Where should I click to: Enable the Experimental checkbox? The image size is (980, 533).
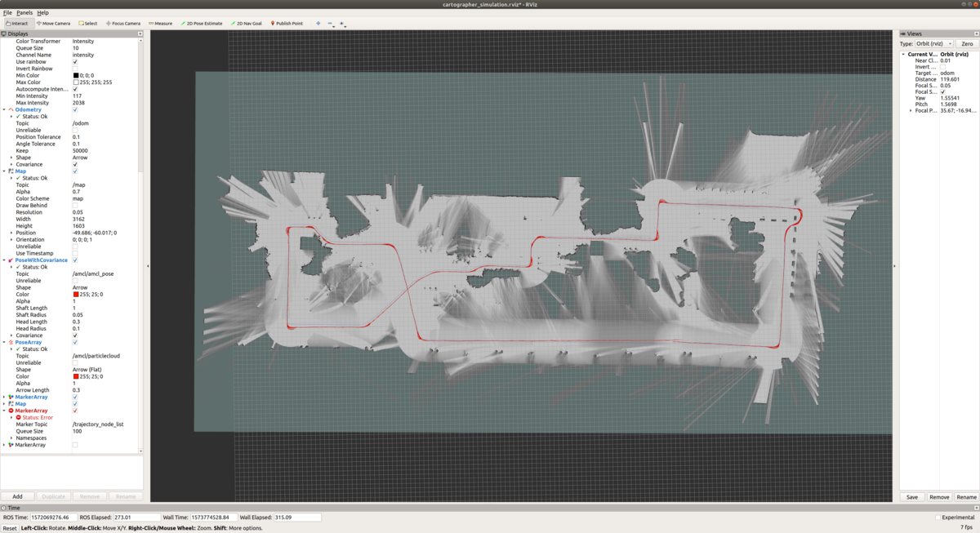coord(938,517)
